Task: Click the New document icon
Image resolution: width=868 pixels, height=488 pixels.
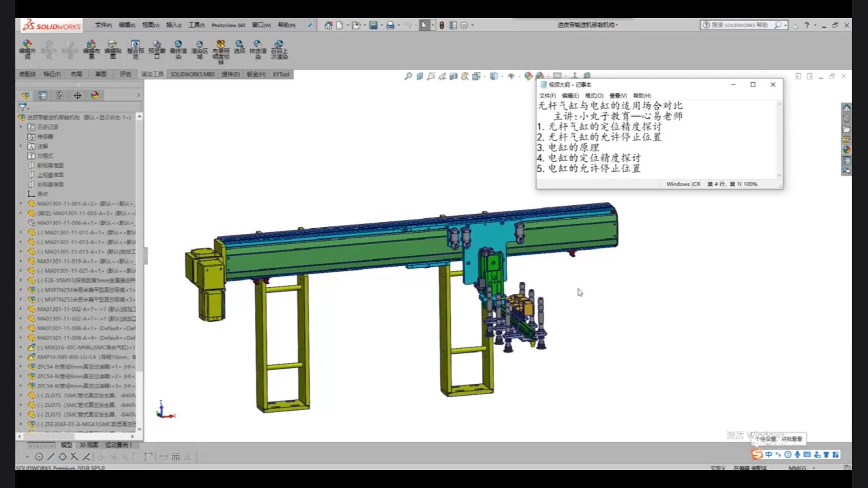Action: pyautogui.click(x=340, y=25)
